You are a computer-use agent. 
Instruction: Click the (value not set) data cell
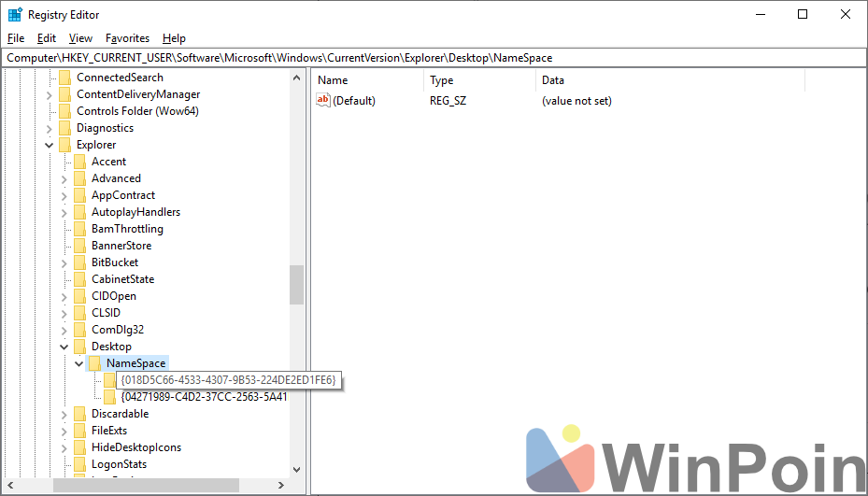[x=576, y=101]
